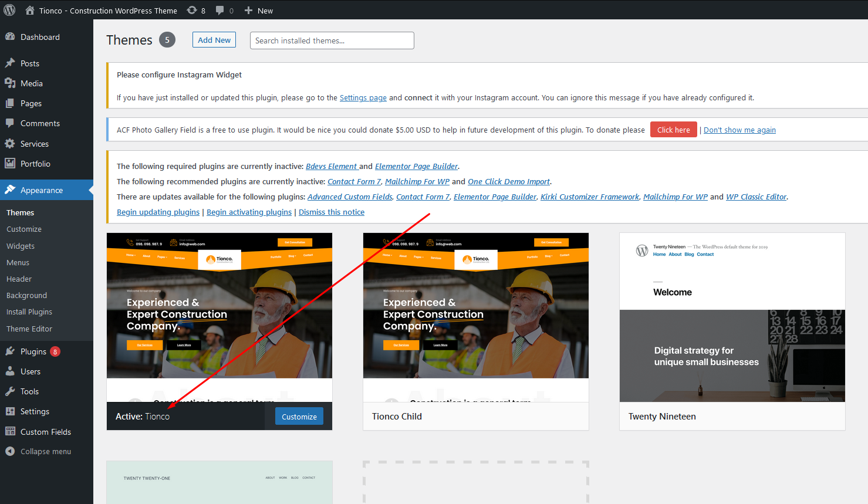Open the Twenty Nineteen theme thumbnail
This screenshot has width=868, height=504.
tap(732, 317)
